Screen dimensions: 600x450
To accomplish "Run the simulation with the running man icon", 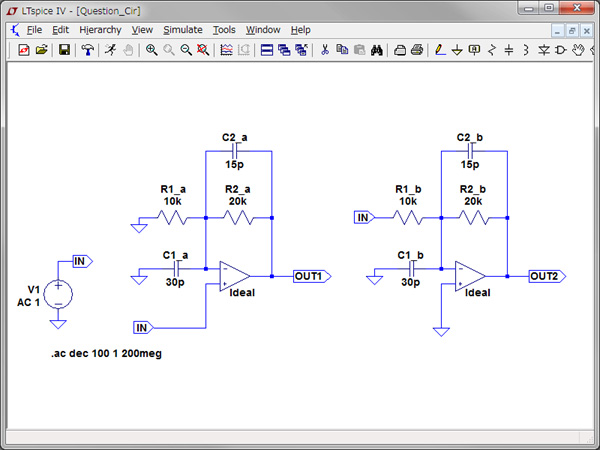I will (109, 50).
